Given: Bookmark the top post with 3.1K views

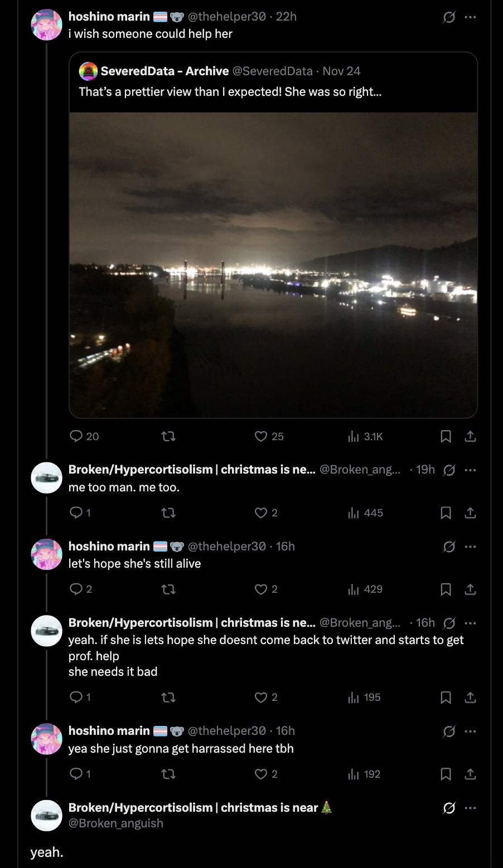Looking at the screenshot, I should (x=446, y=436).
